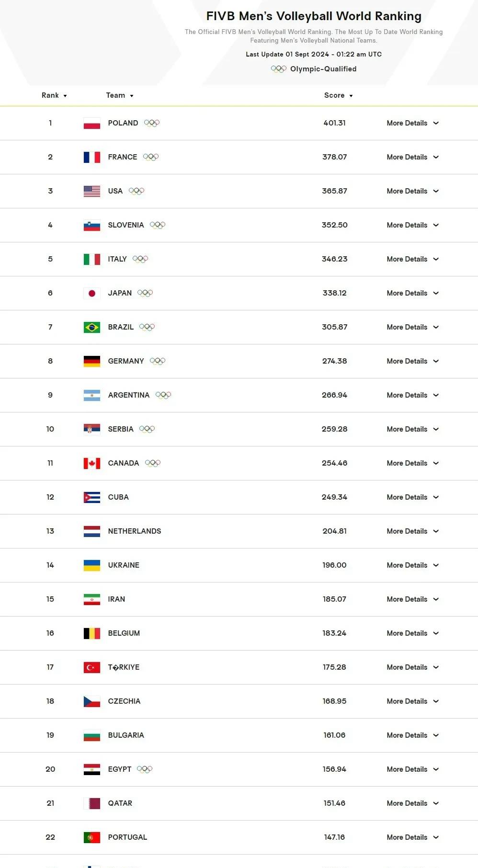Expand More Details for Slovenia

[x=412, y=225]
